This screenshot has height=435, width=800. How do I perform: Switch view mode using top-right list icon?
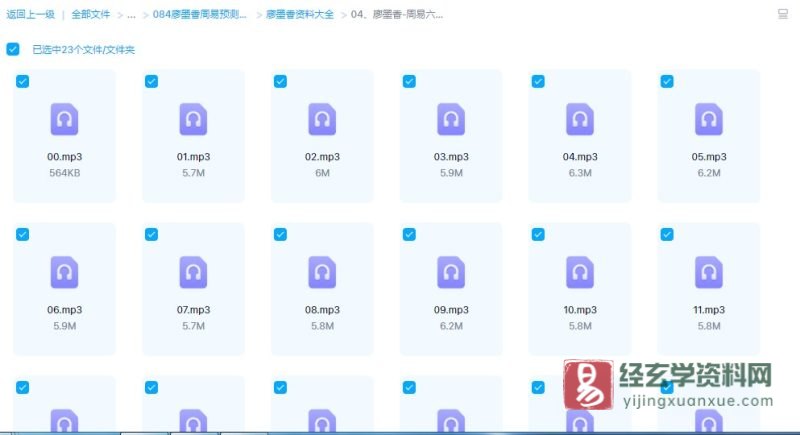pyautogui.click(x=782, y=15)
